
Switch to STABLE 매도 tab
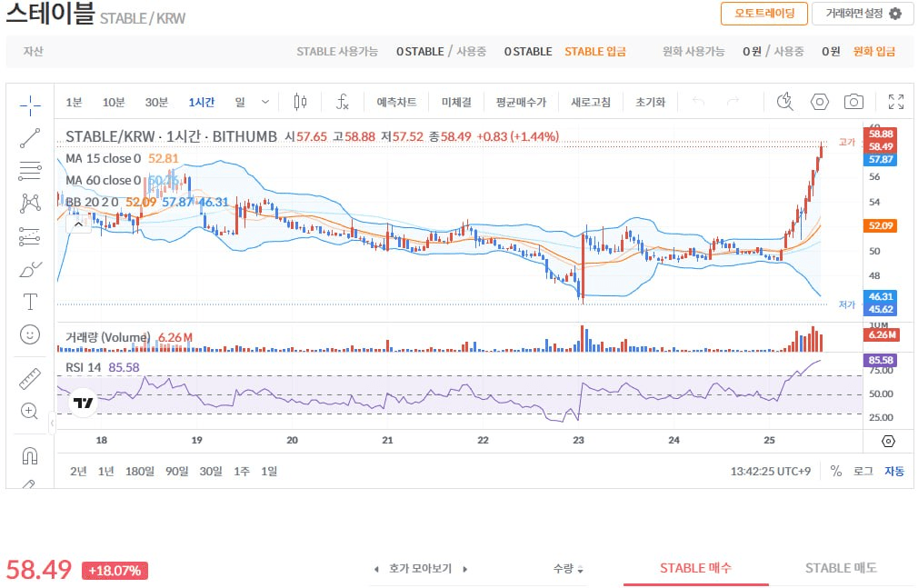[x=841, y=568]
